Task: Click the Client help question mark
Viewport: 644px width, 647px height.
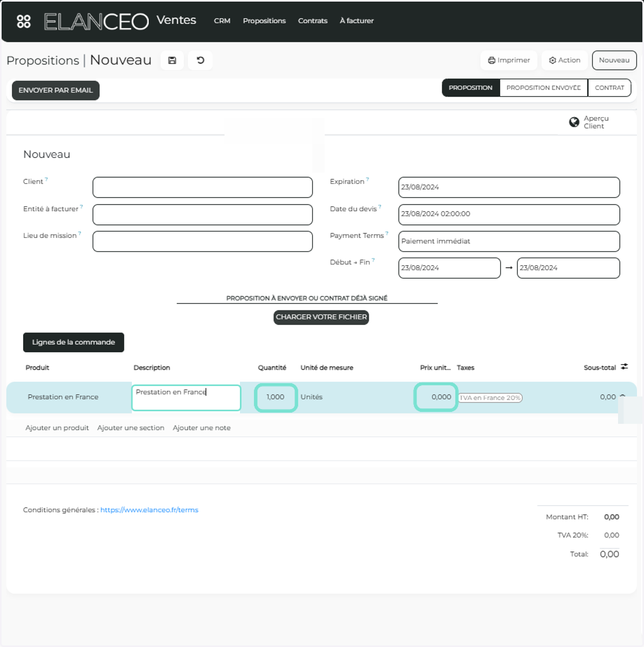Action: coord(46,179)
